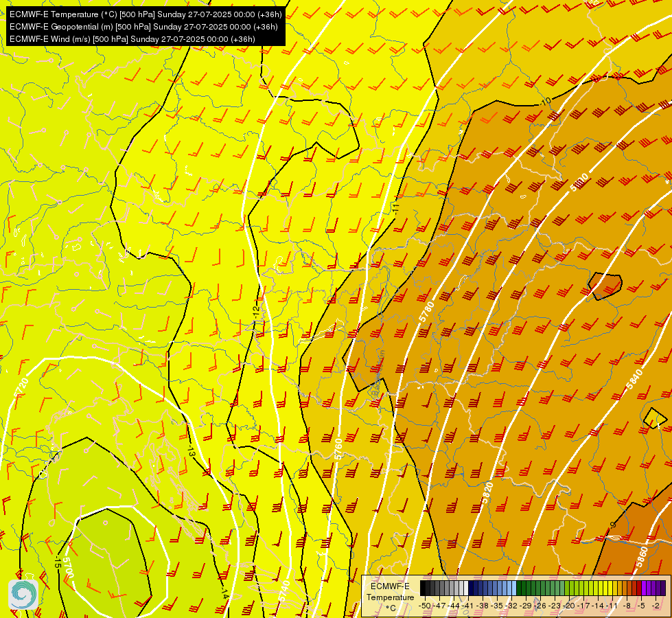Click the -32 value in the temperature legend
The width and height of the screenshot is (672, 618).
coord(509,606)
